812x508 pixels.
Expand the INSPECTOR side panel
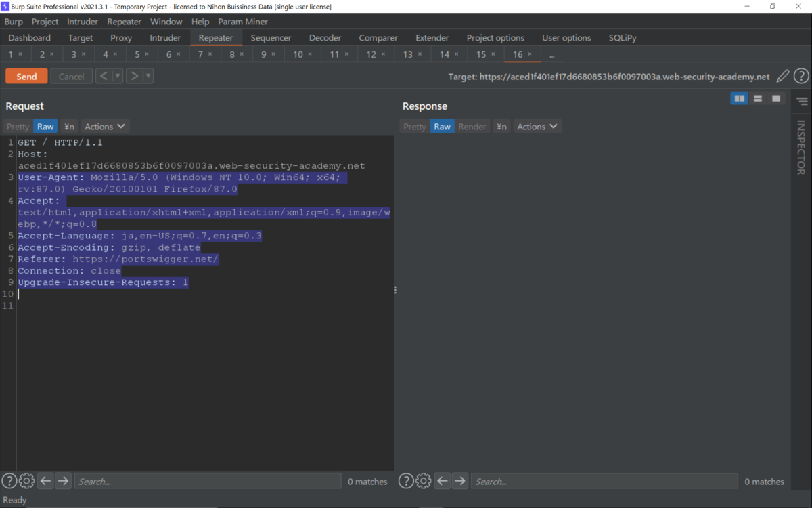pyautogui.click(x=801, y=148)
